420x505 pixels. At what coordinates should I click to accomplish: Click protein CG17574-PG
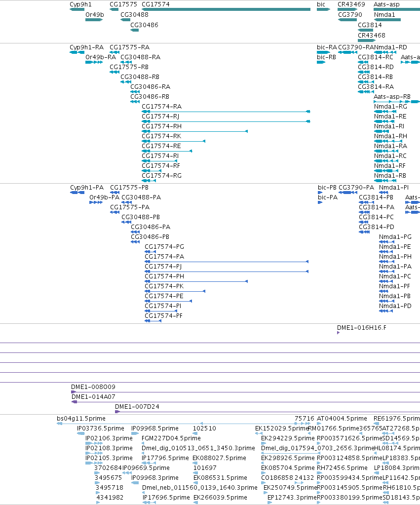164,247
